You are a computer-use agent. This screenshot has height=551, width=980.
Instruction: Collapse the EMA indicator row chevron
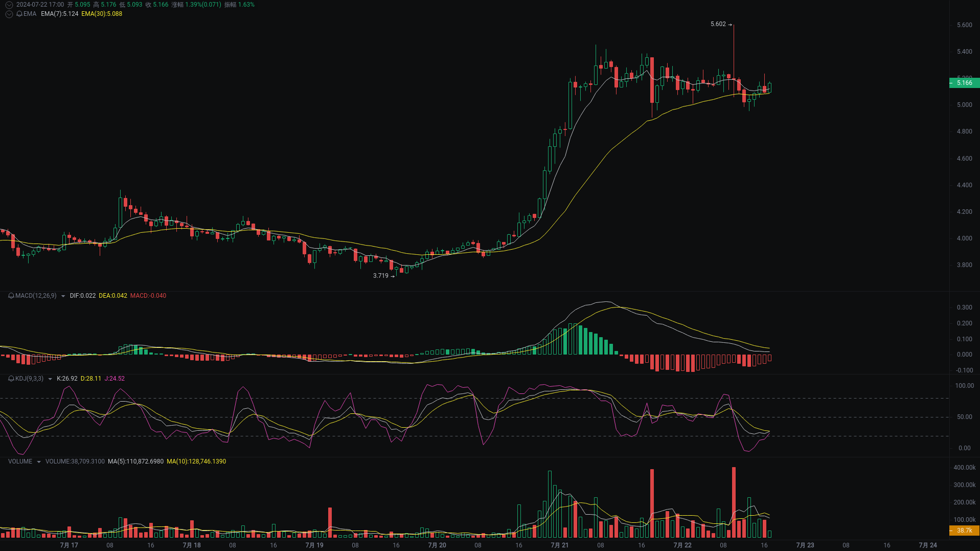[9, 14]
